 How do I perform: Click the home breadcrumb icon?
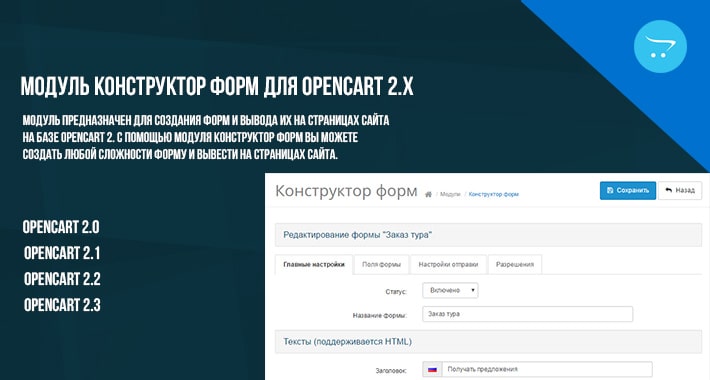click(428, 194)
